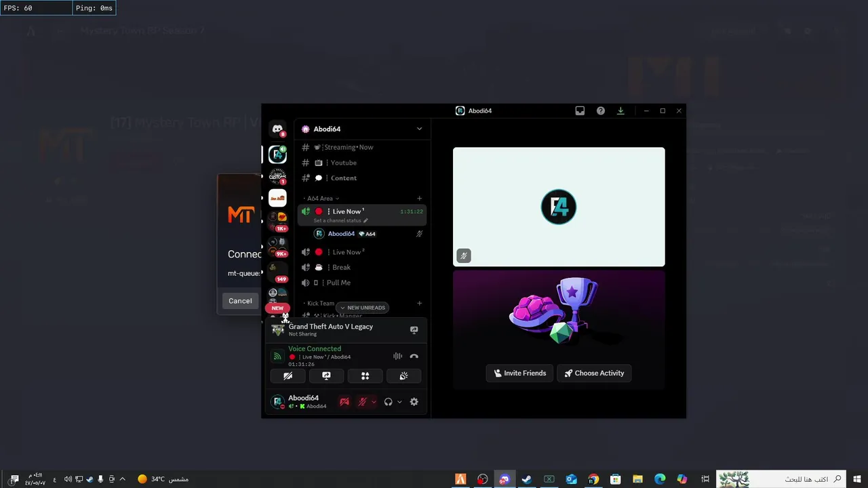Cancel the MT connecting dialog
This screenshot has height=488, width=868.
(240, 301)
